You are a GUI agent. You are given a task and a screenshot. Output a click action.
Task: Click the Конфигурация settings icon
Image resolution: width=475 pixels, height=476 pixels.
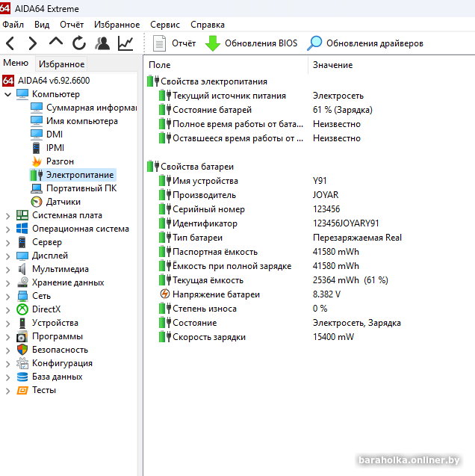click(x=22, y=363)
